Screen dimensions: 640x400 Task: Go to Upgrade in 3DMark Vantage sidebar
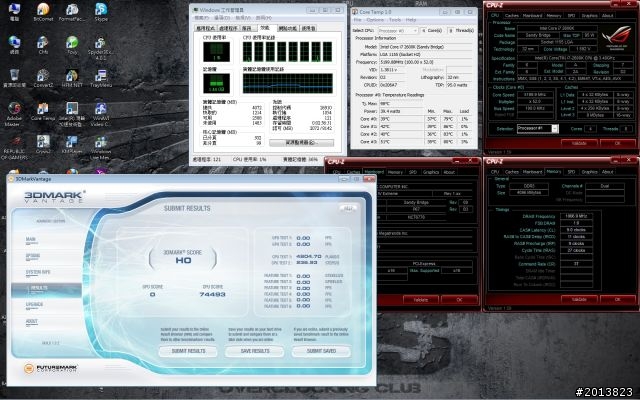34,305
